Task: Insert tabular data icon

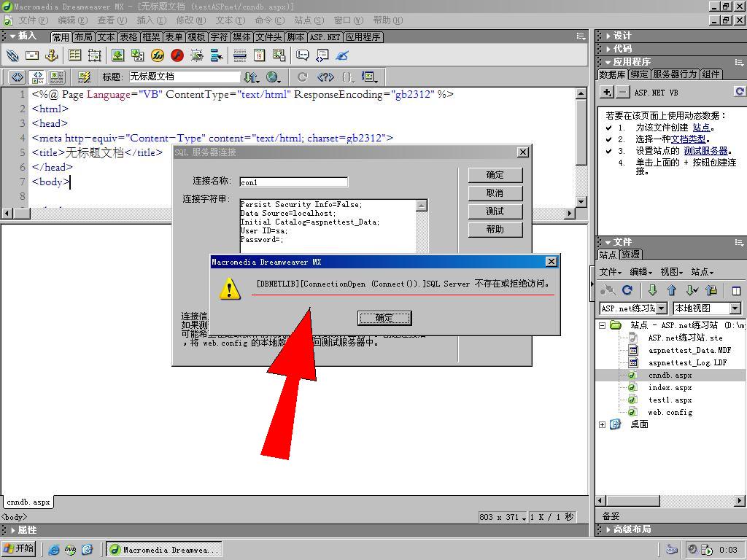Action: (x=279, y=55)
